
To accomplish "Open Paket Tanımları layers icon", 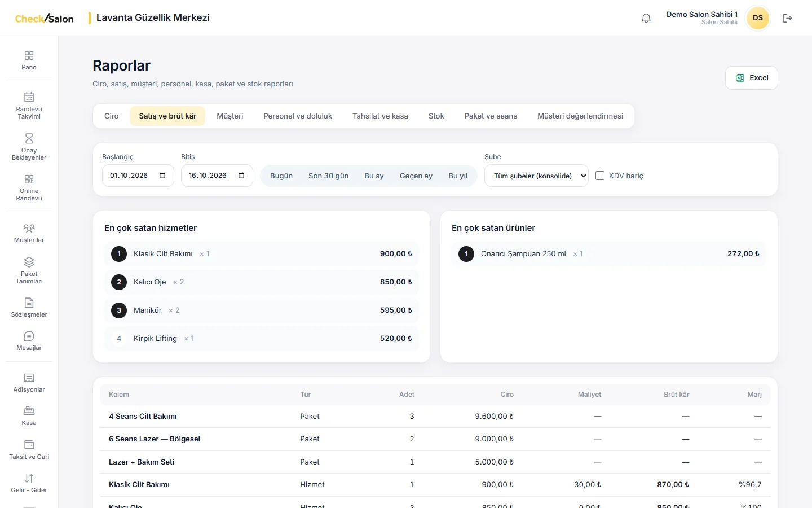I will (x=29, y=262).
